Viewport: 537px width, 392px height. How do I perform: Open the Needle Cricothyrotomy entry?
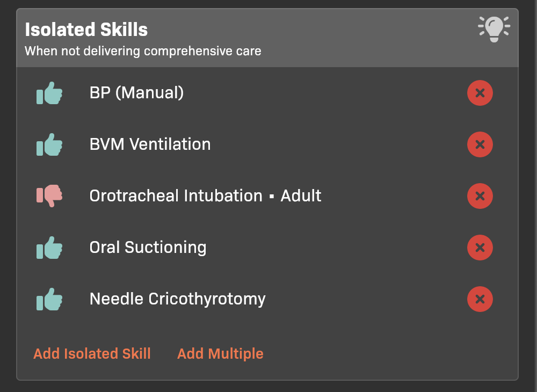pos(177,299)
